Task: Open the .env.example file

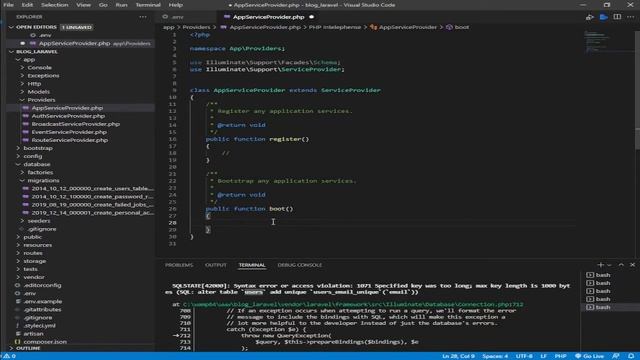Action: click(43, 301)
